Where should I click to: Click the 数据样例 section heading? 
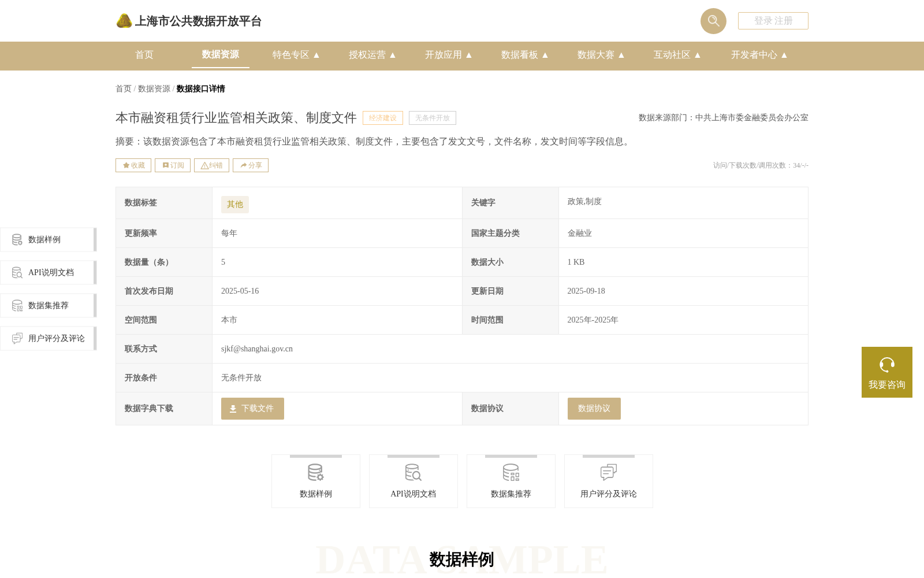click(461, 560)
